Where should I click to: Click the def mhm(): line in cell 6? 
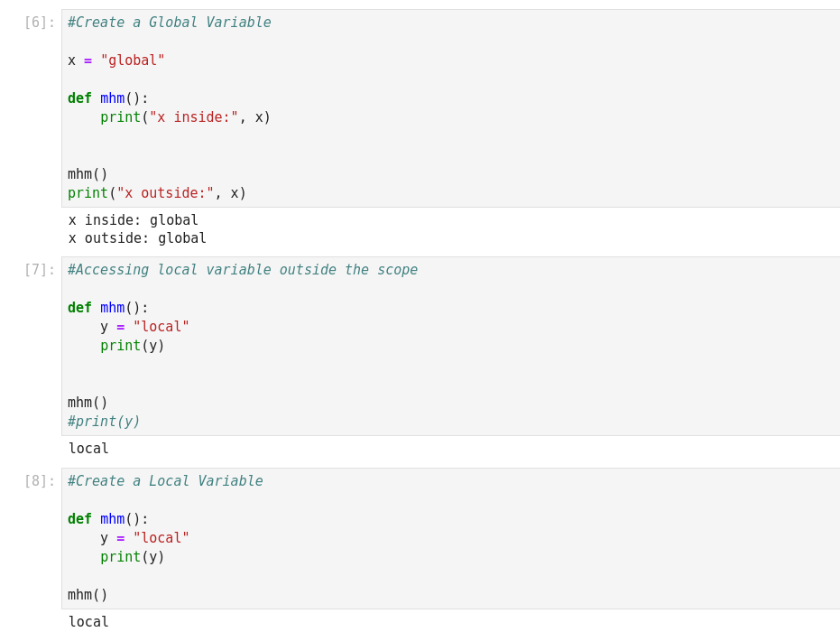pyautogui.click(x=108, y=98)
